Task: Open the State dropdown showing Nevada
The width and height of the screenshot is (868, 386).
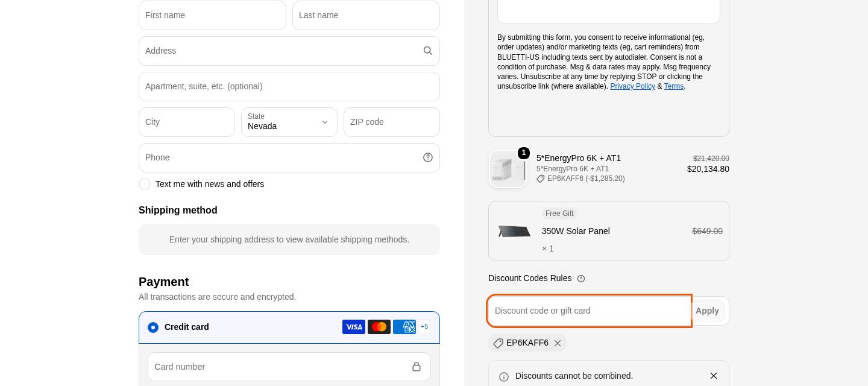Action: click(x=289, y=122)
